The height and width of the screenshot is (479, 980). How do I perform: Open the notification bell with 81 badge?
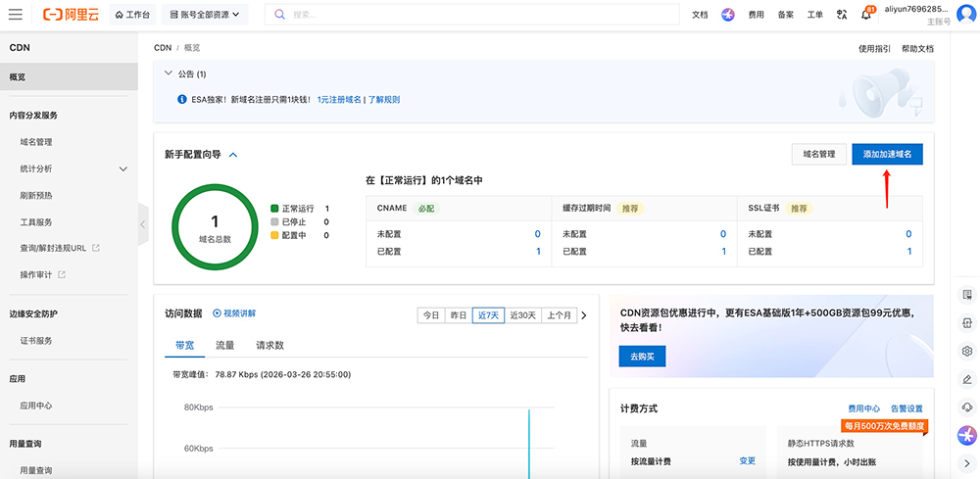tap(867, 15)
